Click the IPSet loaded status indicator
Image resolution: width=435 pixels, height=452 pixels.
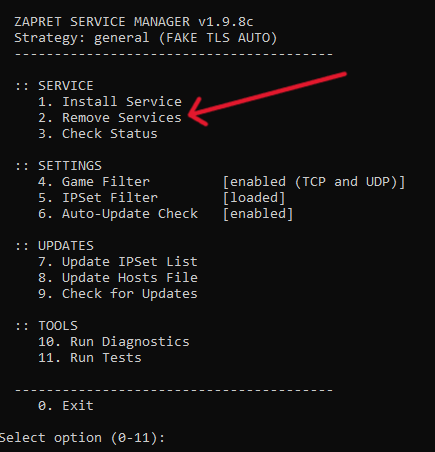pos(254,197)
